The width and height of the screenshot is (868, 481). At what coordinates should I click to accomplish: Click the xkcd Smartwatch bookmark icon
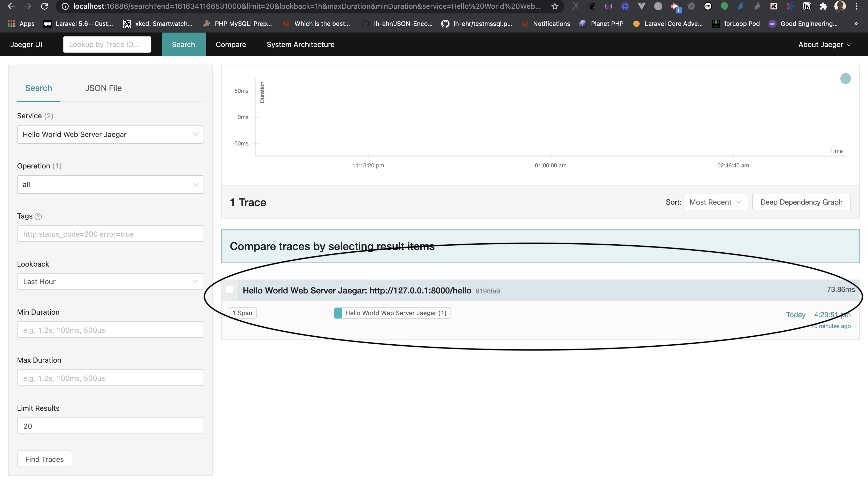pyautogui.click(x=127, y=24)
